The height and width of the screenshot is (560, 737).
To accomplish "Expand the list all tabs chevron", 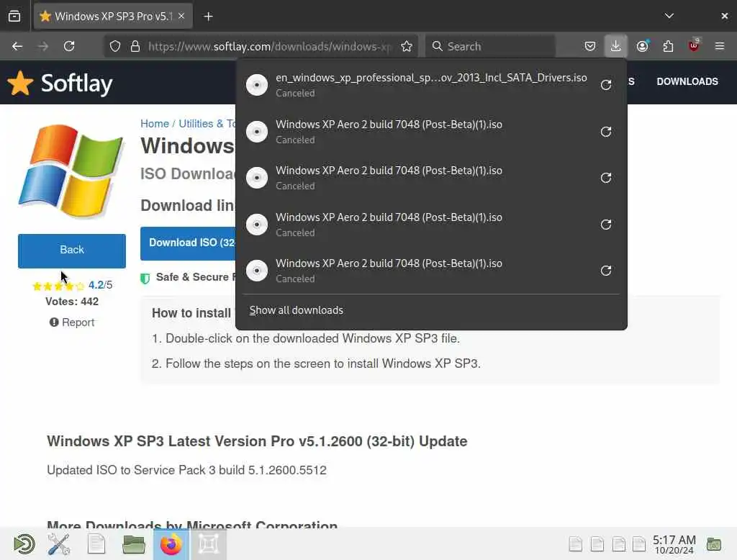I will 669,16.
